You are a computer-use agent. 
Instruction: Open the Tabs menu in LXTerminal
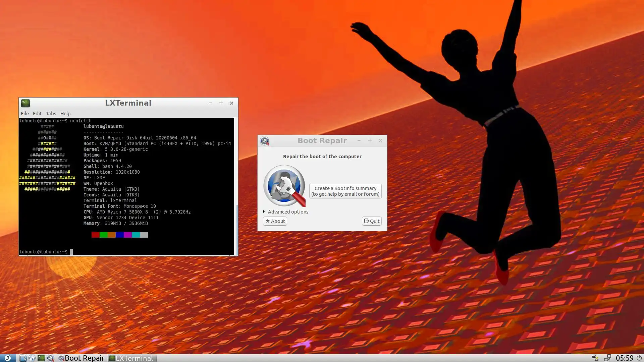pyautogui.click(x=51, y=113)
